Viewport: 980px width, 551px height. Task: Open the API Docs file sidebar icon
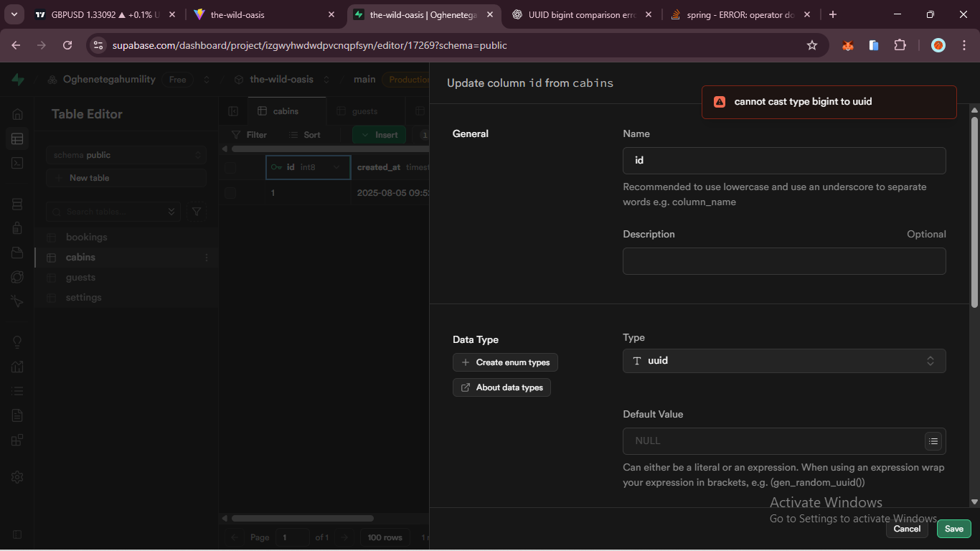[17, 415]
